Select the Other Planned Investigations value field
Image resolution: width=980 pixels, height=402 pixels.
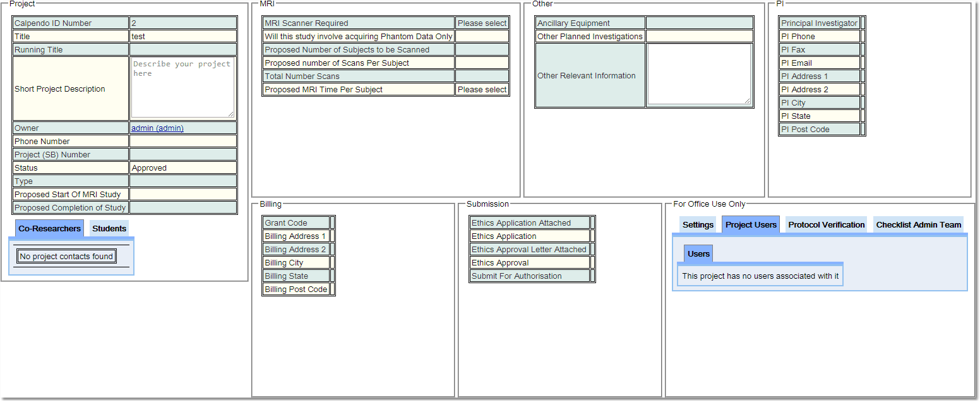[699, 37]
